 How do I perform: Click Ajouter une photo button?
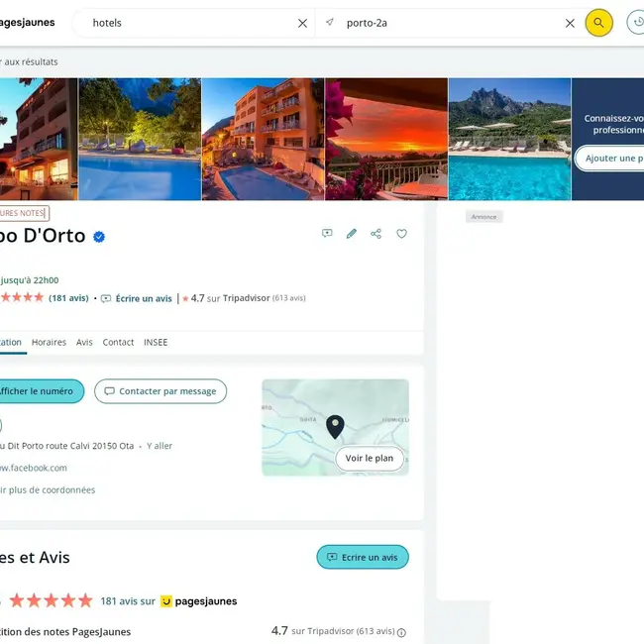click(x=609, y=159)
